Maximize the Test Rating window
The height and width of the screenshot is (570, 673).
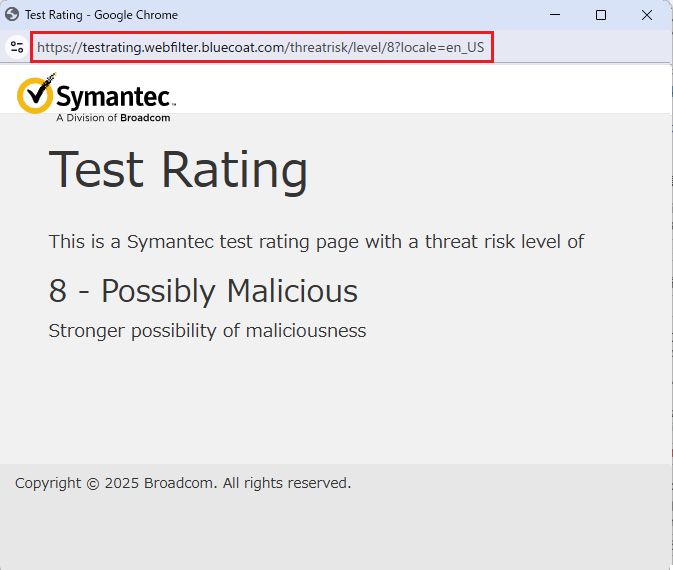point(600,15)
